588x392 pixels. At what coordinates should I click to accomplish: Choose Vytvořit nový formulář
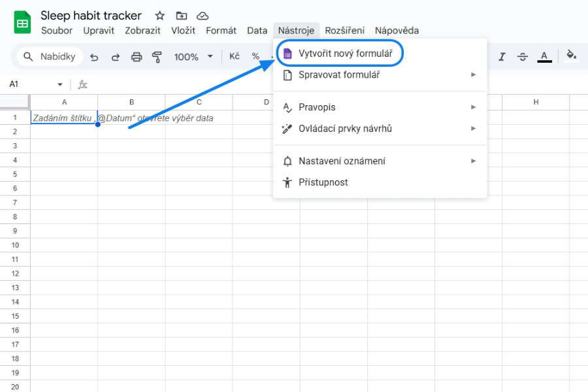coord(347,52)
